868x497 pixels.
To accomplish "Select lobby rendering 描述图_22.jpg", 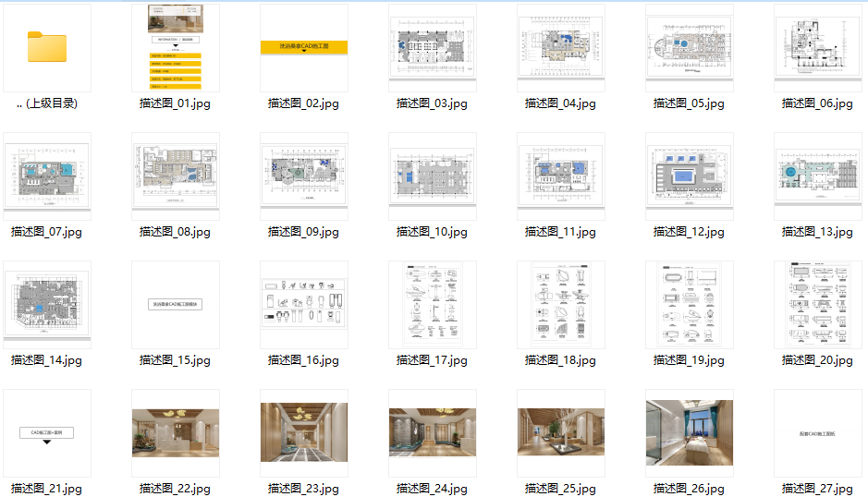I will pos(176,433).
